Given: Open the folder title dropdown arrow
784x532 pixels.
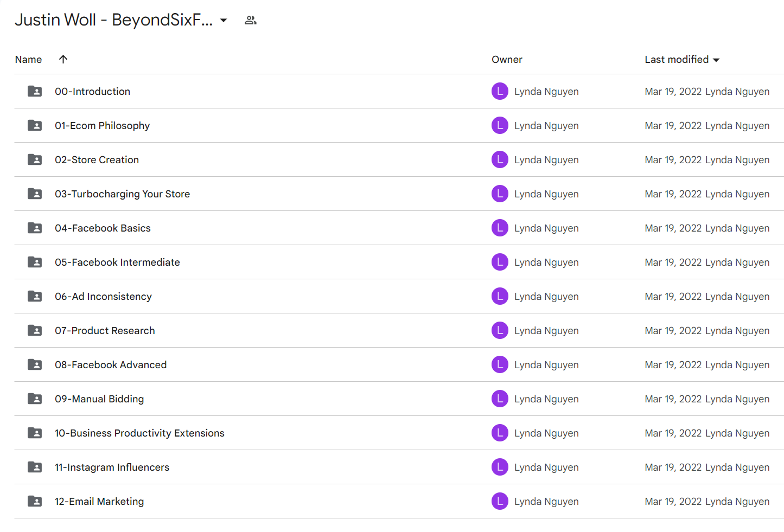Looking at the screenshot, I should (x=223, y=21).
